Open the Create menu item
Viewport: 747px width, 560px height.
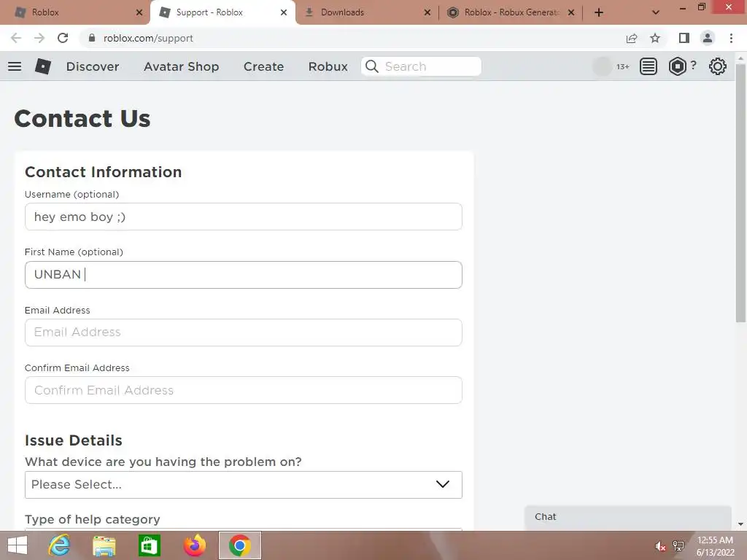(263, 66)
